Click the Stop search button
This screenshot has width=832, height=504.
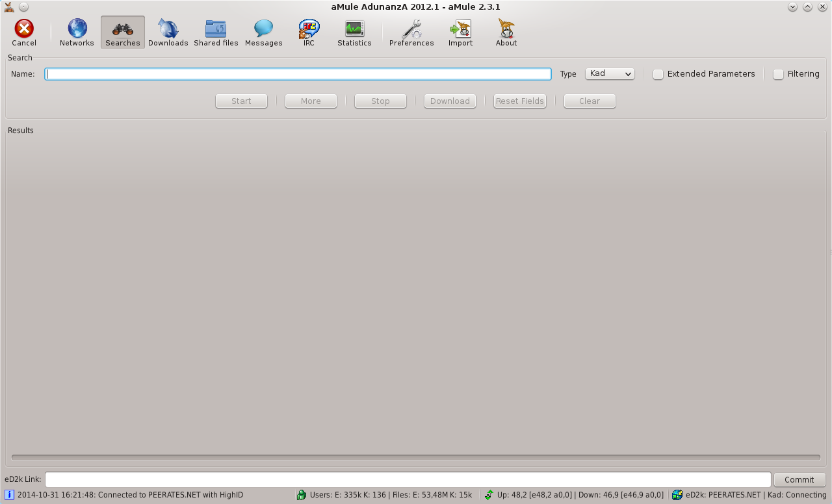pos(380,101)
